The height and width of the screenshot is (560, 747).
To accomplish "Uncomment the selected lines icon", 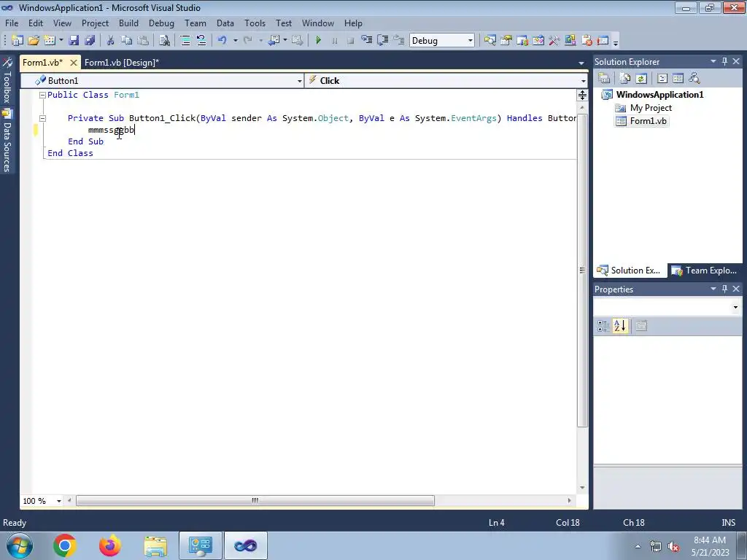I will 201,41.
